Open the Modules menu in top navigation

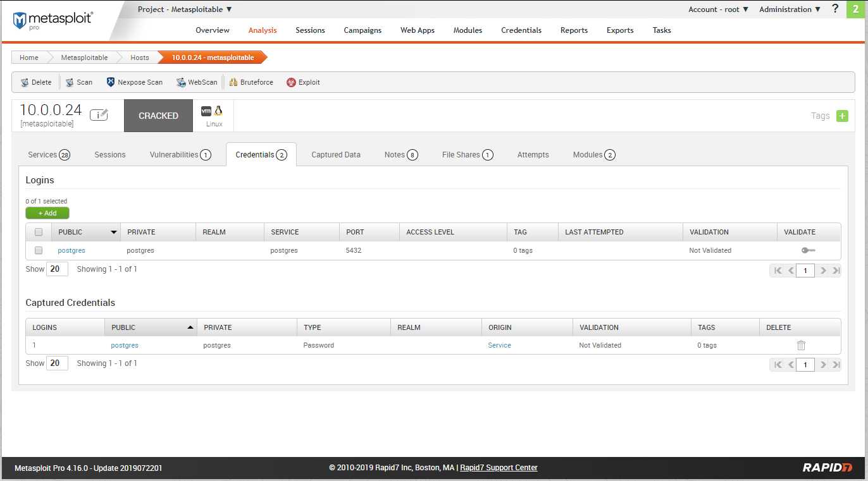click(468, 30)
